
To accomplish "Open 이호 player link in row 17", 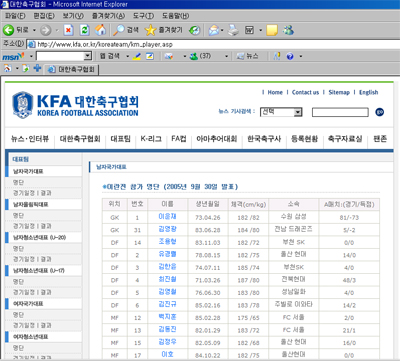I will [x=167, y=354].
